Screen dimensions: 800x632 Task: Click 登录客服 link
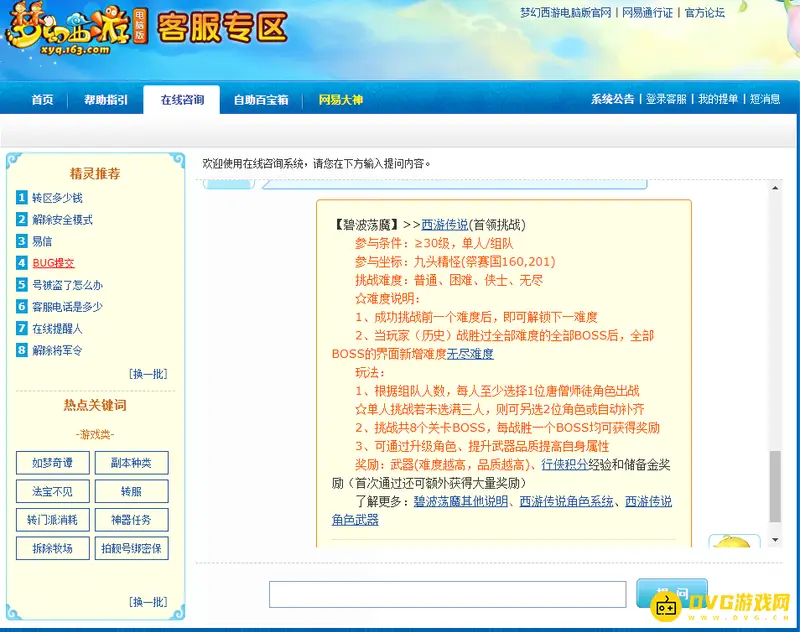(666, 99)
